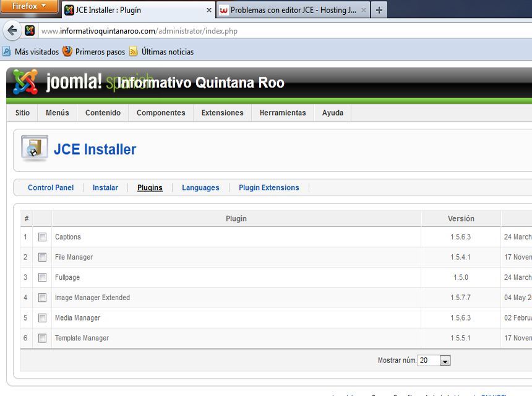532x396 pixels.
Task: Switch to the JCE Installer : Plugin tab
Action: (x=138, y=10)
